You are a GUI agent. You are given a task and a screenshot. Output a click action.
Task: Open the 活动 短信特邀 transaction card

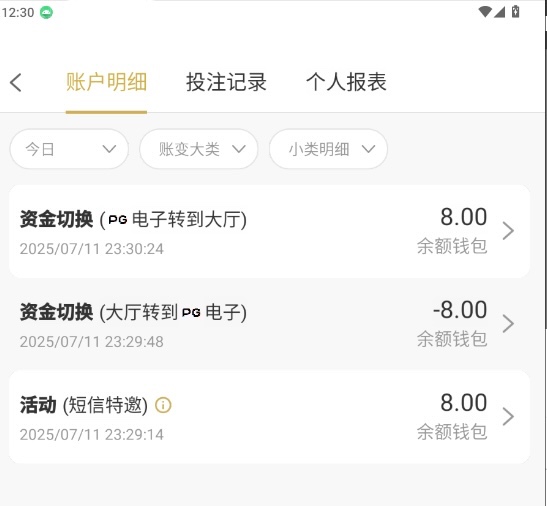tap(269, 417)
